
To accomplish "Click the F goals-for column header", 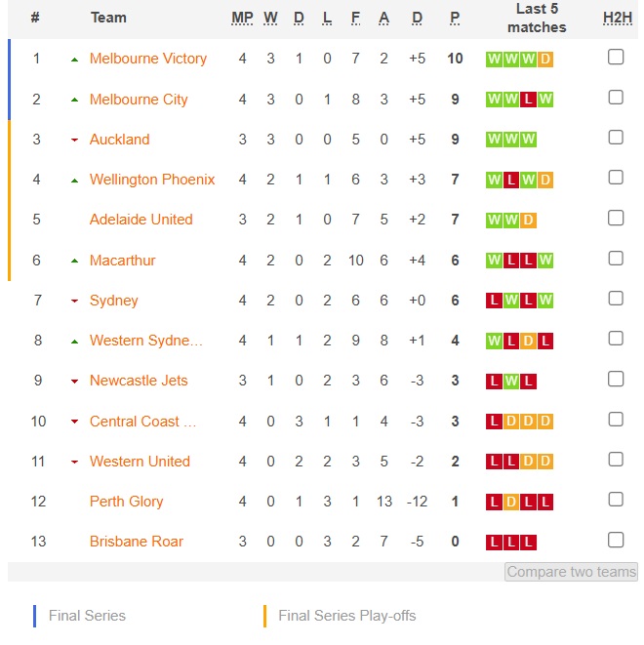I will [x=355, y=18].
